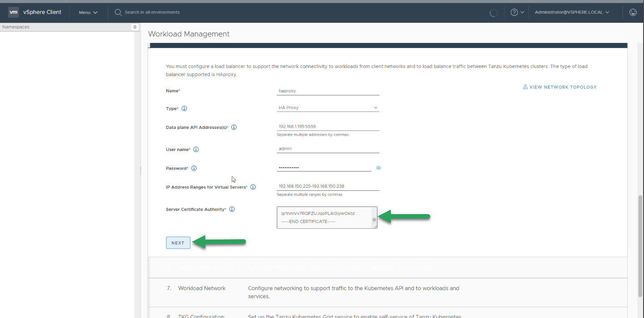Click the Workload Management heading
644x318 pixels.
tap(189, 34)
